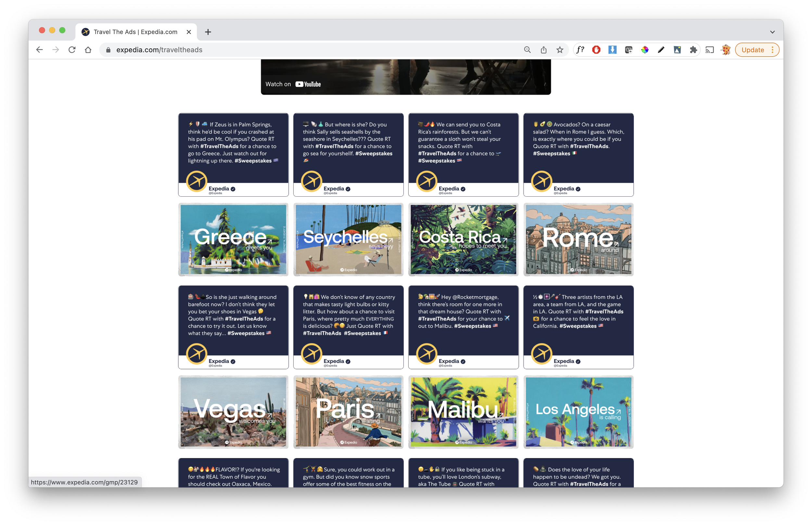This screenshot has height=525, width=812.
Task: Go forward in browser history
Action: tap(56, 50)
